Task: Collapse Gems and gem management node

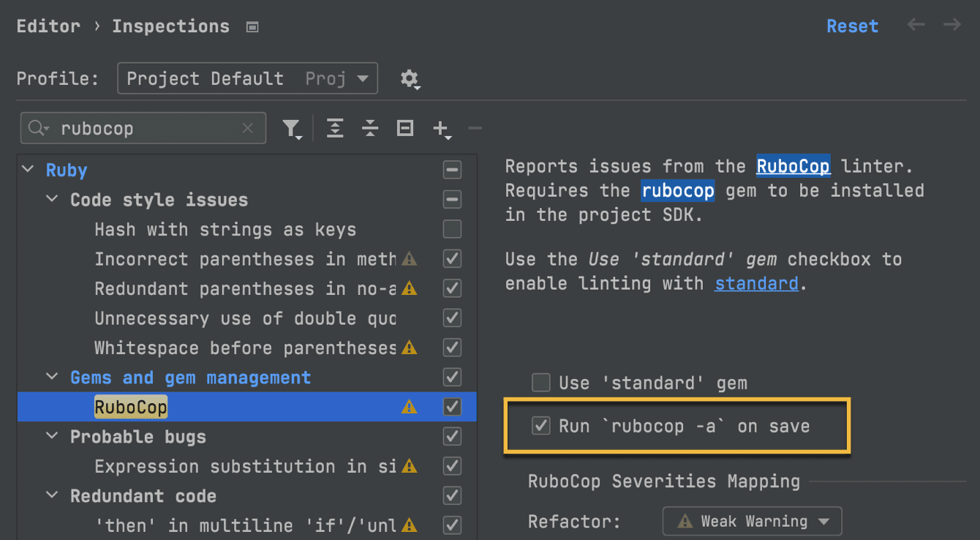Action: point(52,377)
